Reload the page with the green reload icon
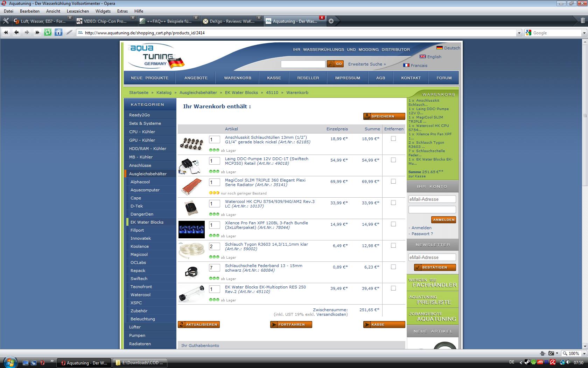Screen dimensions: 588x368 coord(48,33)
